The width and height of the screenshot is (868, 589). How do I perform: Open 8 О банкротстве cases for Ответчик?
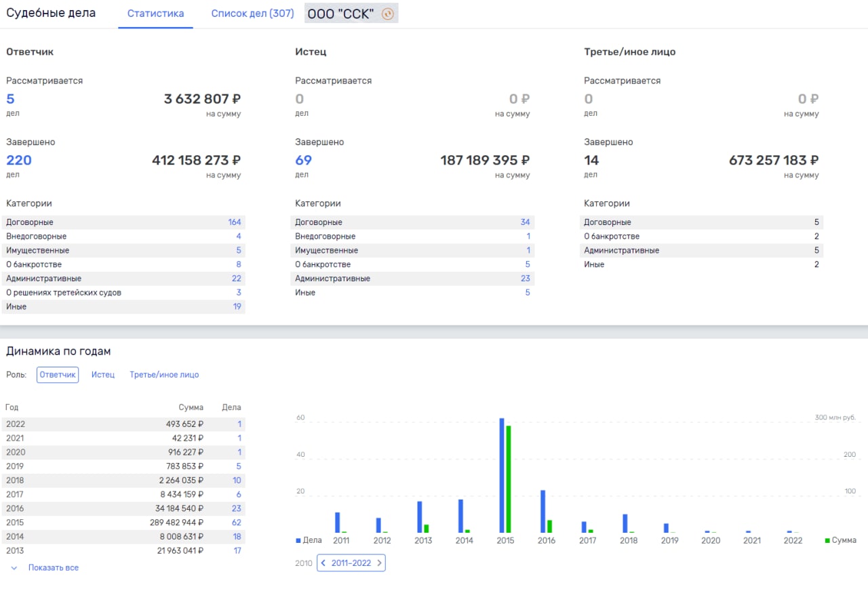point(239,264)
